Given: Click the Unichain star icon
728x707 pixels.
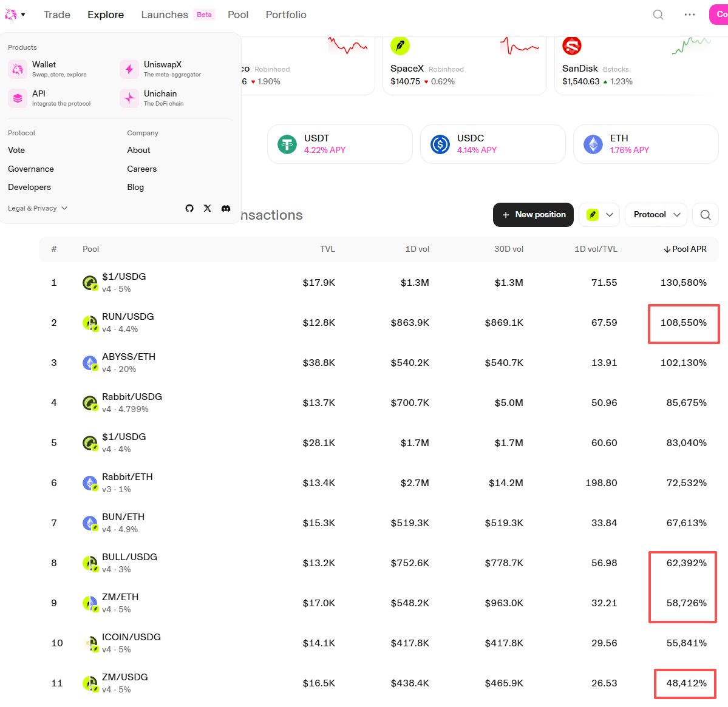Looking at the screenshot, I should coord(129,98).
